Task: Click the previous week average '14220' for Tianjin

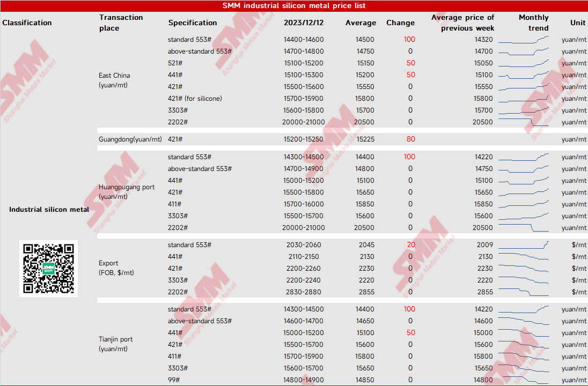Action: point(483,309)
